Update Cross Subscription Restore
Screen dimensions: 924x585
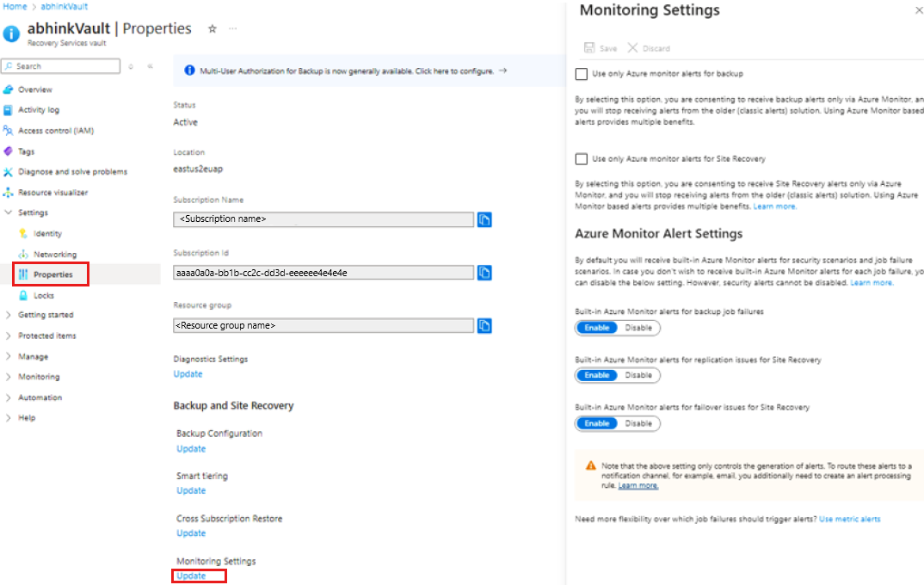point(191,533)
